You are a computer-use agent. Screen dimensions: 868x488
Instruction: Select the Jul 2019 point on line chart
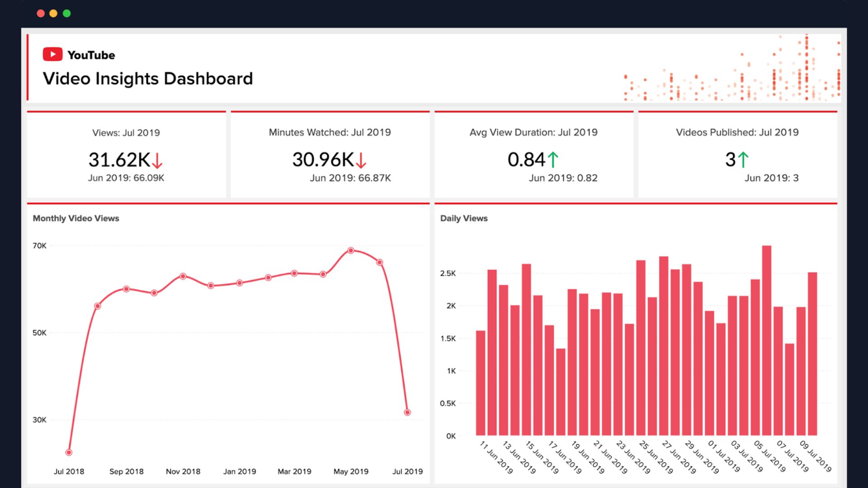click(407, 412)
